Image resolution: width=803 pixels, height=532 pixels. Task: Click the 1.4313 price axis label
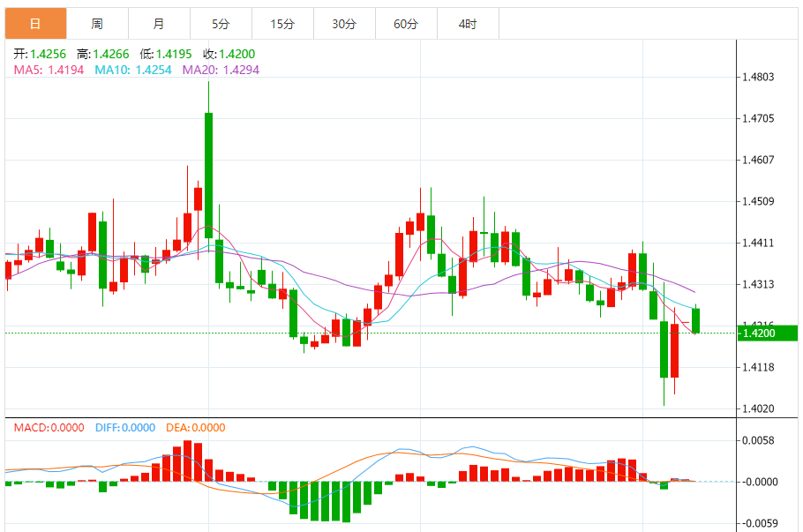[759, 285]
